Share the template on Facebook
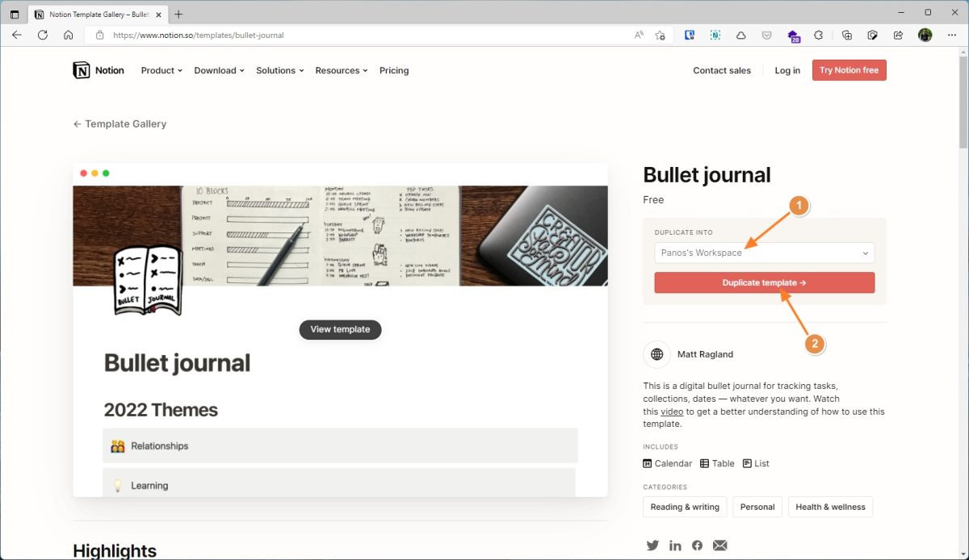The width and height of the screenshot is (969, 560). tap(697, 545)
